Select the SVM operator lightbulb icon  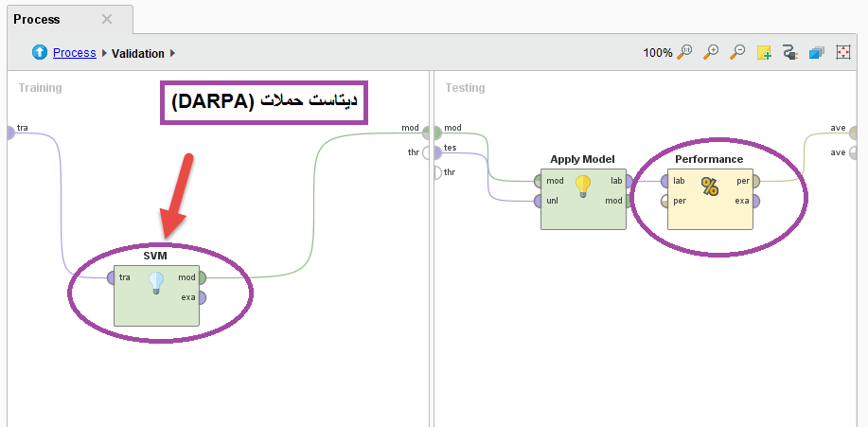tap(156, 283)
